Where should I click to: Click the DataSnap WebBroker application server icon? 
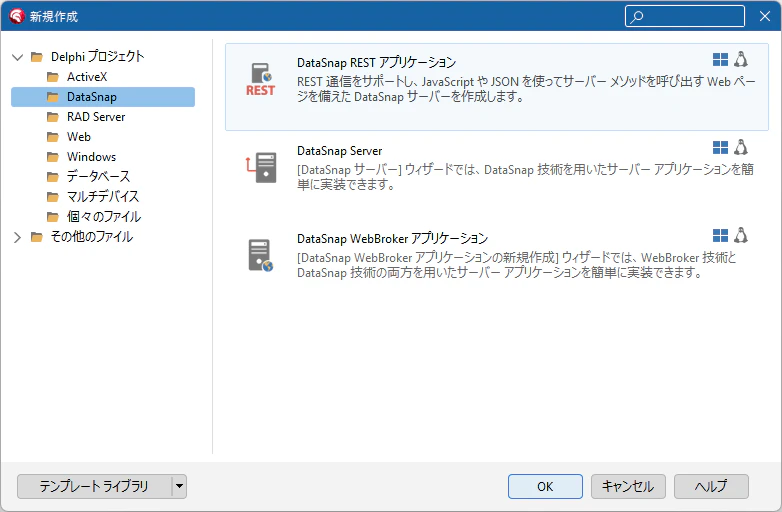click(261, 255)
